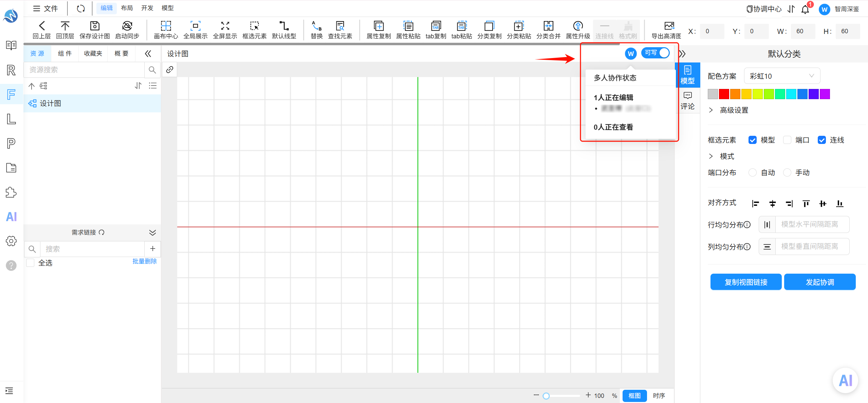Pick the red color swatch
Image resolution: width=868 pixels, height=403 pixels.
click(x=724, y=94)
